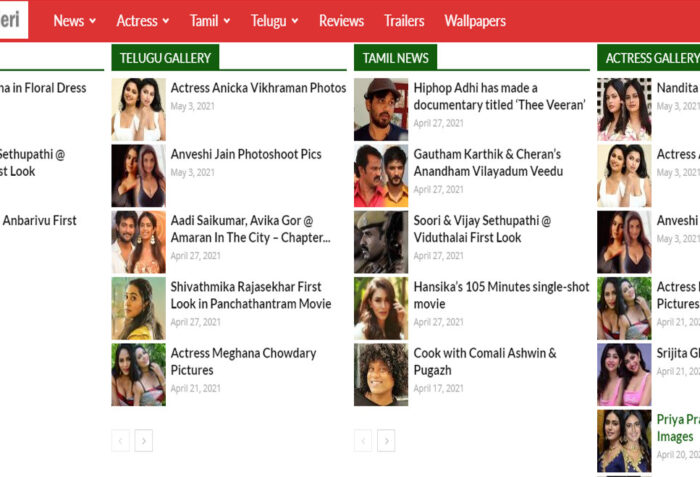Click next page arrow under Telugu Gallery
The width and height of the screenshot is (700, 477).
(144, 440)
